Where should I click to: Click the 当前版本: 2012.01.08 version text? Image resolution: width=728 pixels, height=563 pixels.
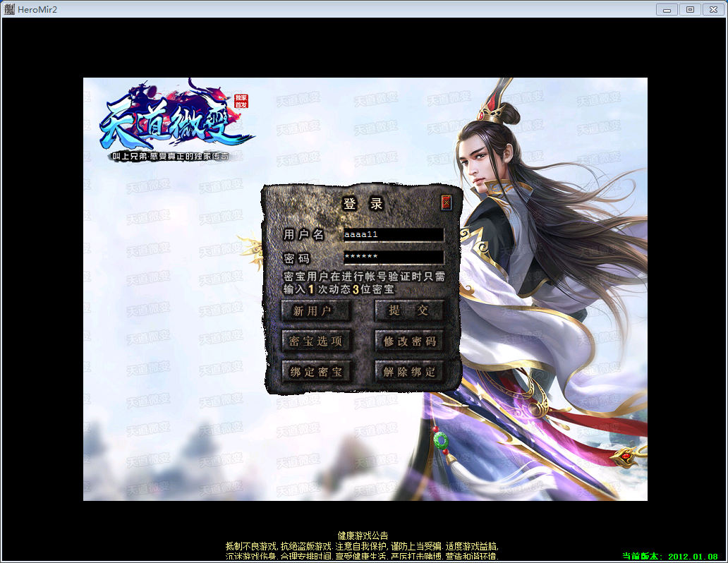670,556
